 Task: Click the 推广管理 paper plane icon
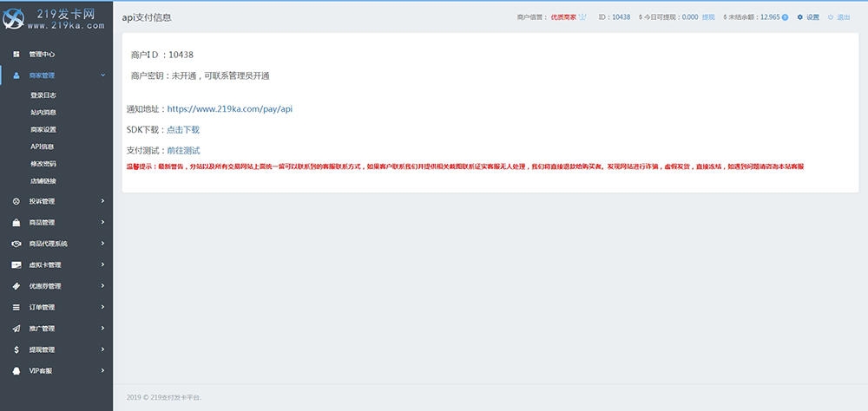pos(16,329)
